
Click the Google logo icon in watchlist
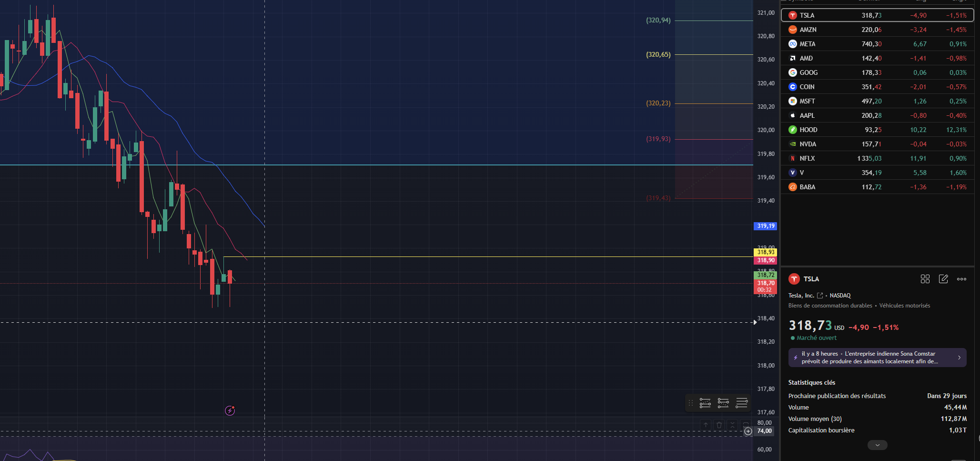(793, 72)
